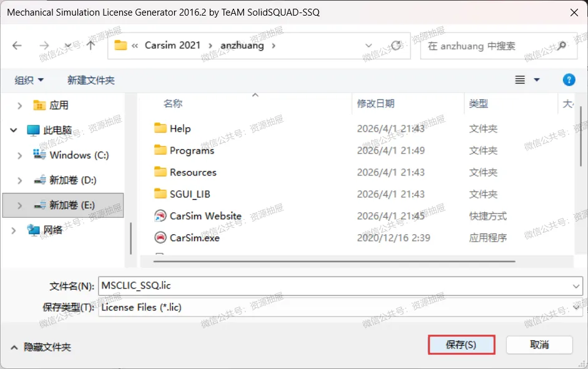Click the navigation pane scrollbar

[x=130, y=239]
